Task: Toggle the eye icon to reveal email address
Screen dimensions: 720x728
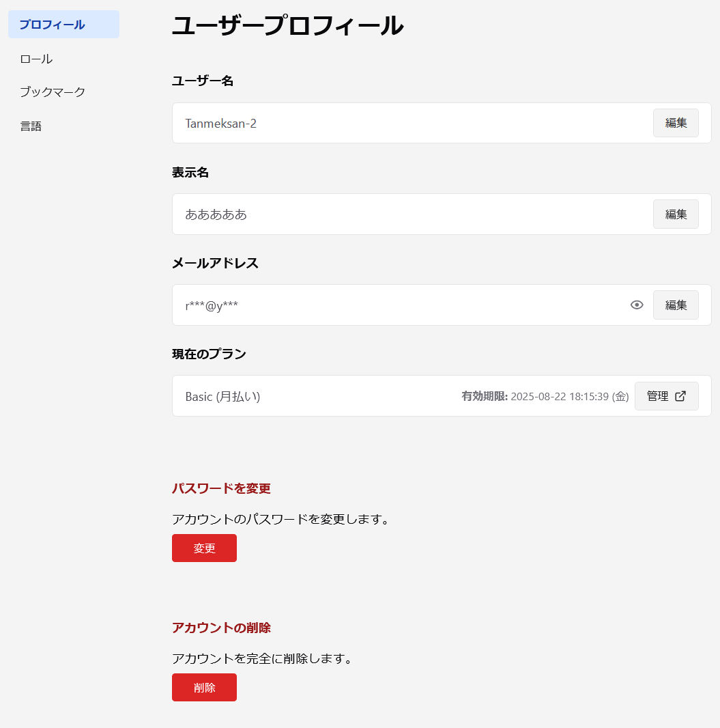Action: tap(637, 305)
